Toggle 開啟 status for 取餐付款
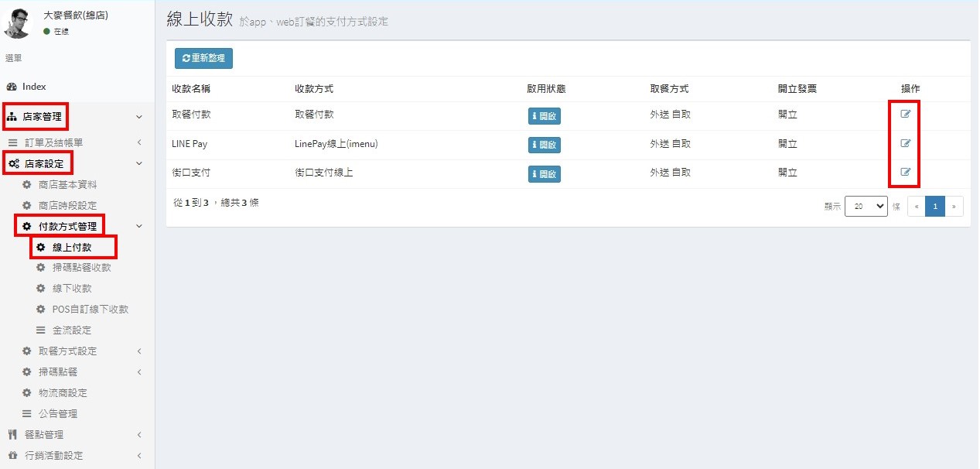The image size is (980, 469). tap(544, 116)
